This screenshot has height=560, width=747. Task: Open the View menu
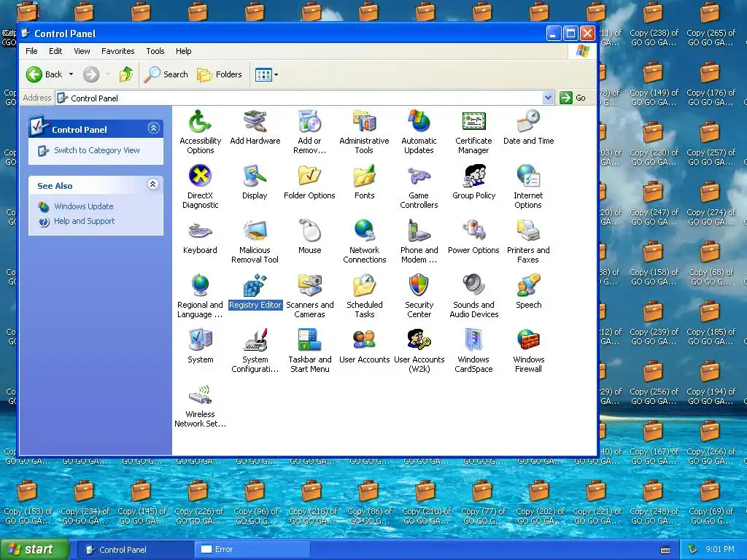pos(82,51)
